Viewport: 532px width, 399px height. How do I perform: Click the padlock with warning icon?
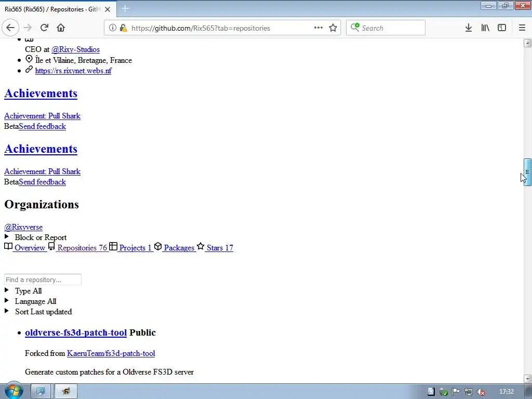124,28
